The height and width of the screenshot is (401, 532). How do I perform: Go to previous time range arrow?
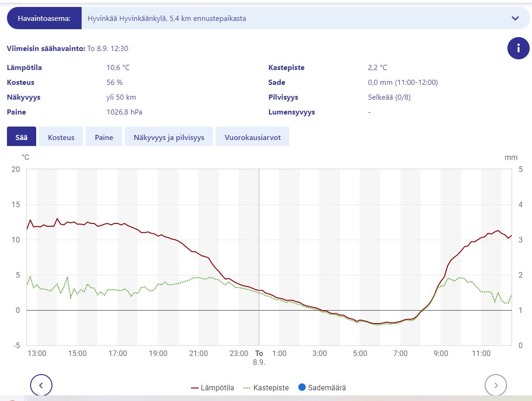click(x=41, y=385)
